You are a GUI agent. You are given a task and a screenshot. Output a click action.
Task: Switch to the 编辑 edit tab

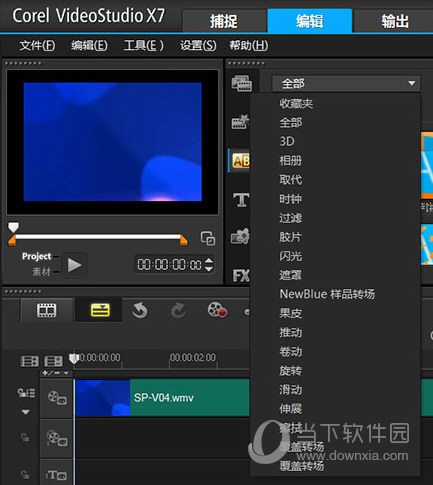click(x=310, y=21)
